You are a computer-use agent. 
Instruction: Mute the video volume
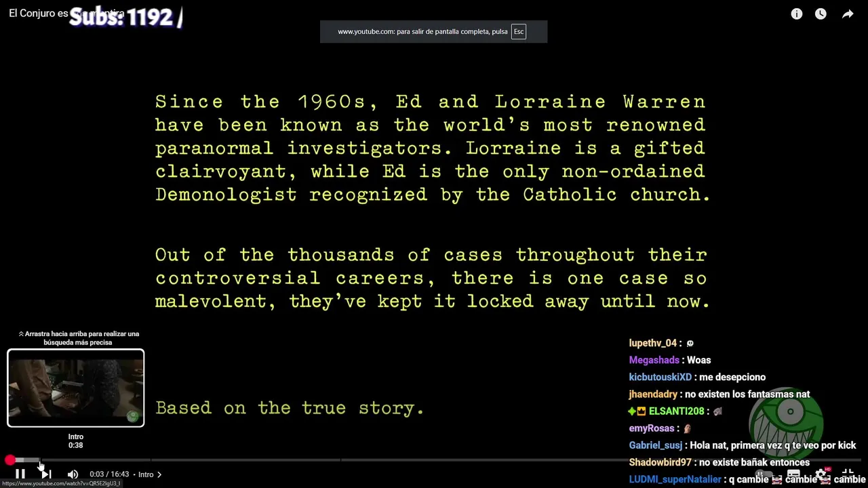pos(73,474)
